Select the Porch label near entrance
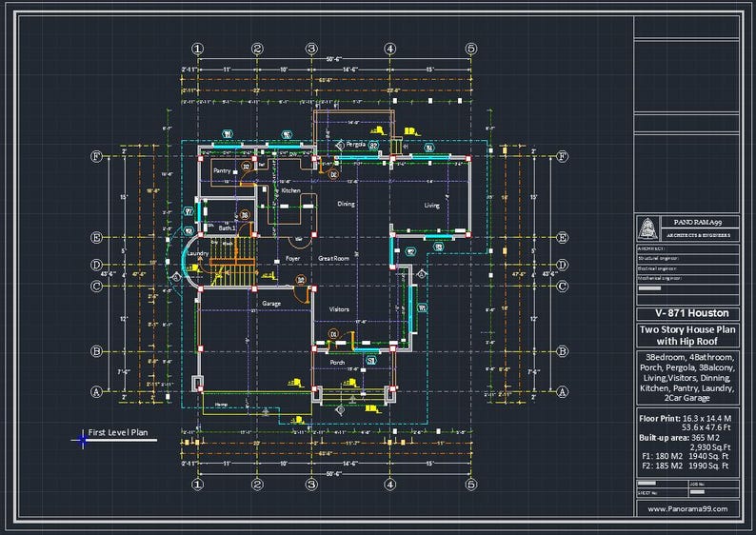 337,363
